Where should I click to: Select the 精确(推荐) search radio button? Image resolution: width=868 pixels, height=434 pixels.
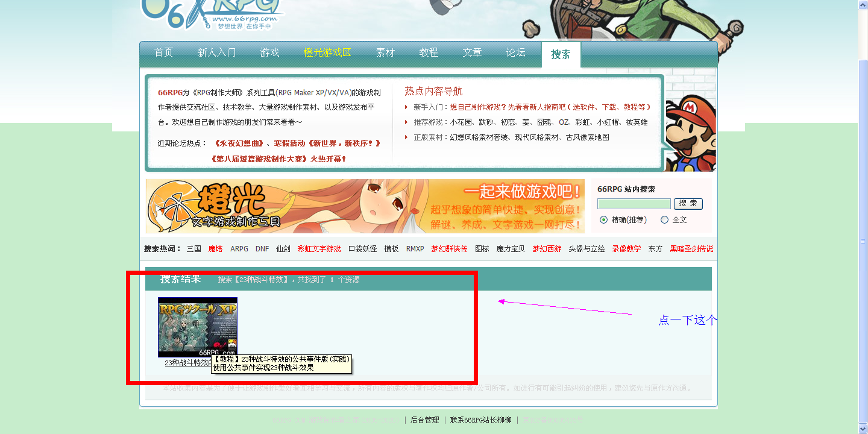click(x=603, y=220)
